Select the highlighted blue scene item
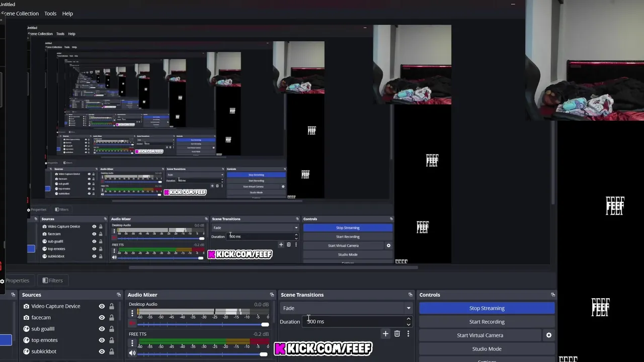The height and width of the screenshot is (362, 644). pos(6,340)
